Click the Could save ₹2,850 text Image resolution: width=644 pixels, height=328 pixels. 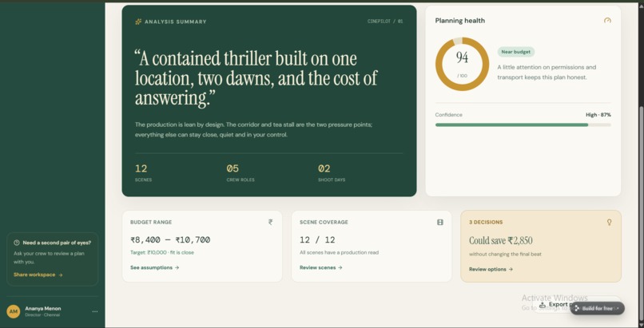click(501, 240)
